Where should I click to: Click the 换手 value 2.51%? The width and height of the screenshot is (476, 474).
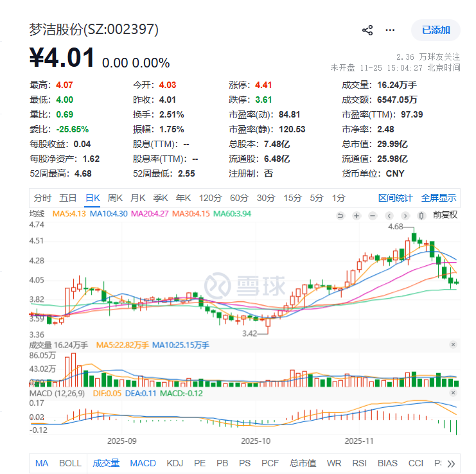click(172, 114)
